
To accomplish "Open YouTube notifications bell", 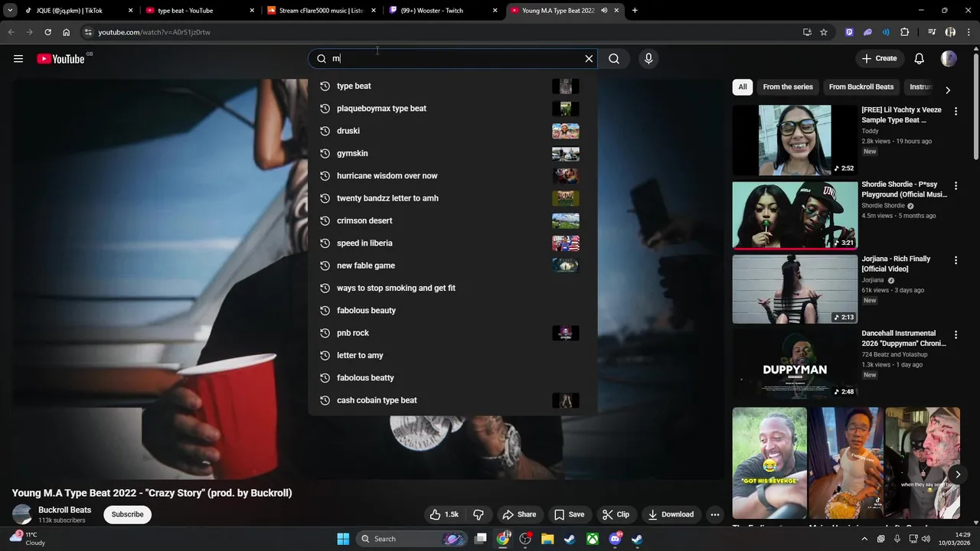I will click(920, 59).
